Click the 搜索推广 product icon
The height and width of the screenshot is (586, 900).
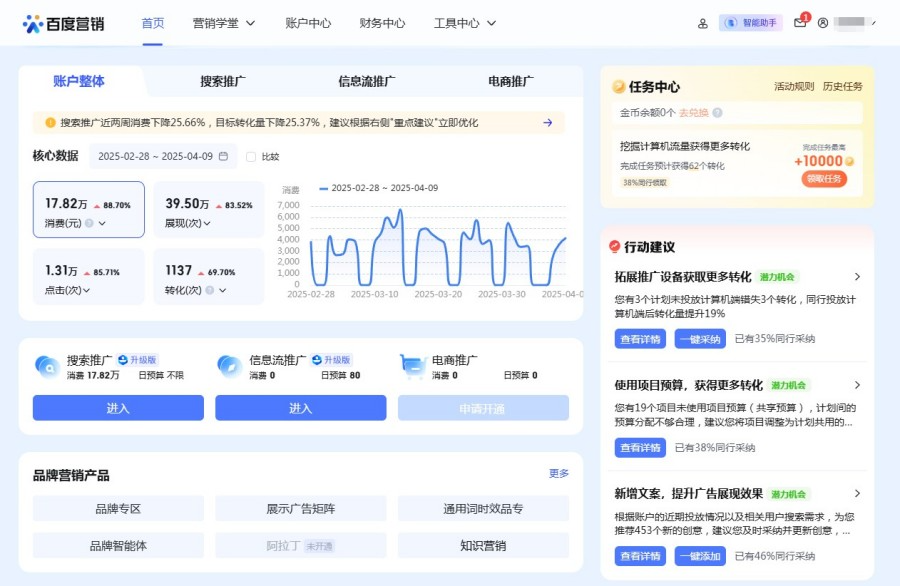click(x=47, y=366)
